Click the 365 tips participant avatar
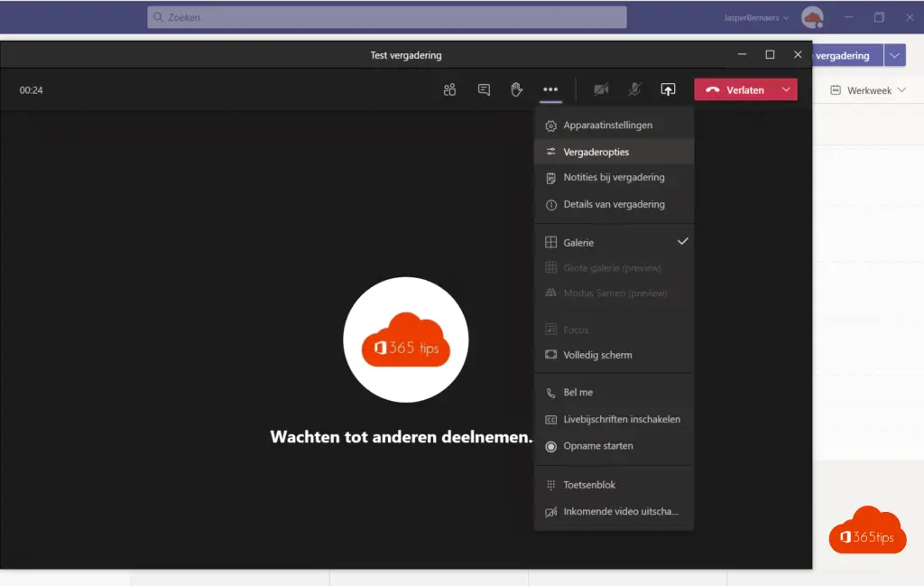The width and height of the screenshot is (924, 586). [406, 340]
